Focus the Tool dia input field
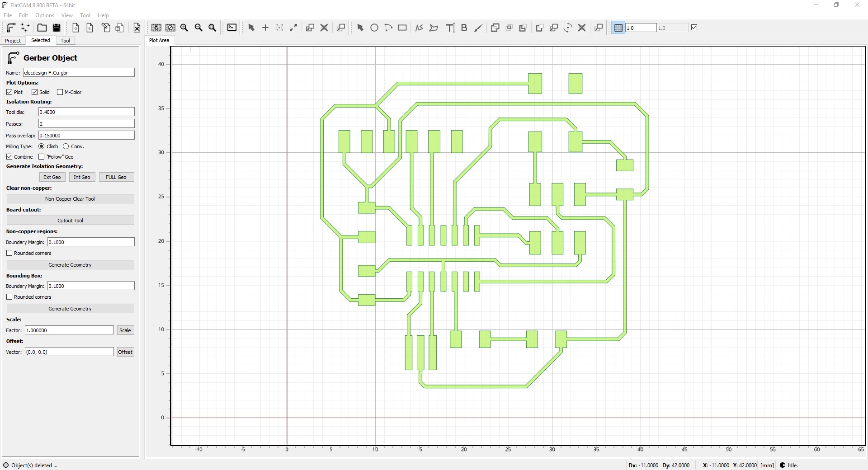Viewport: 868px width, 470px height. 86,112
